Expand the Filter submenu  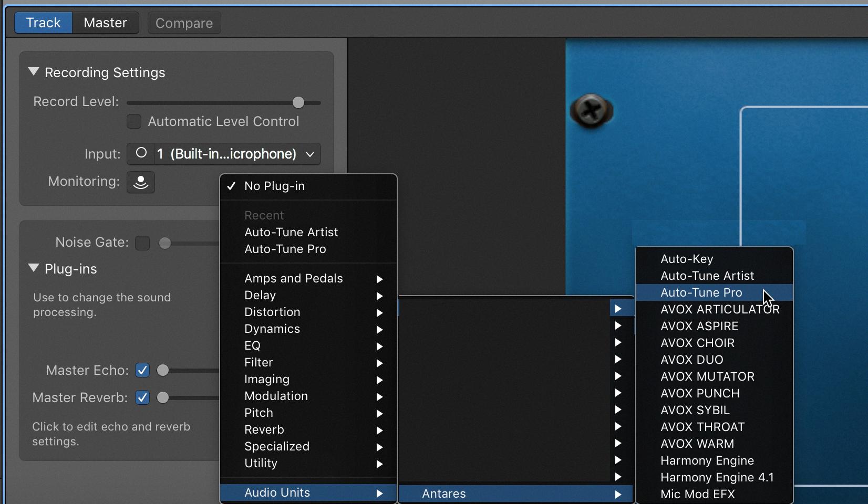308,362
